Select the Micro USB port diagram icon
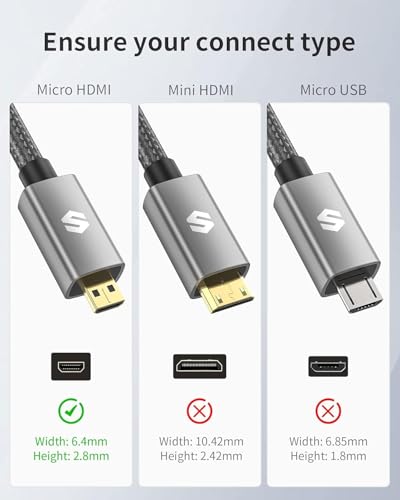Viewport: 400px width, 500px height. click(328, 366)
